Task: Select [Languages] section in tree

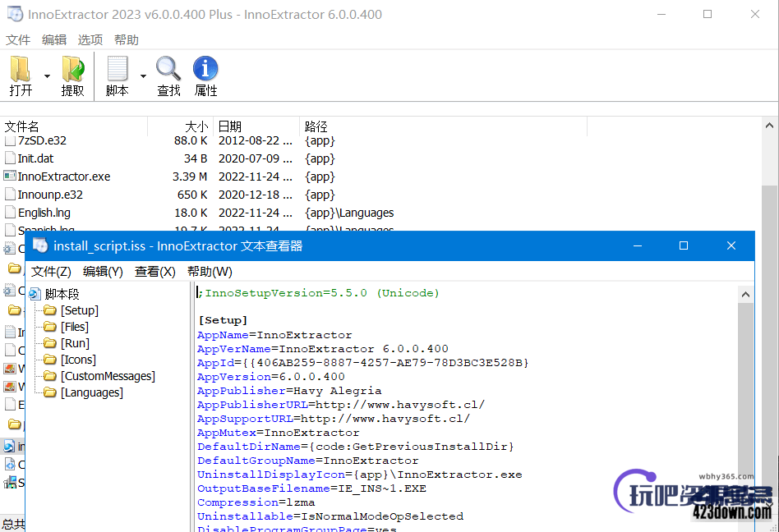Action: [x=92, y=392]
